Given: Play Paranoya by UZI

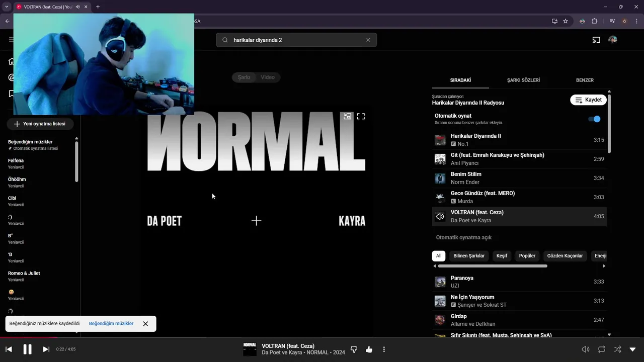Looking at the screenshot, I should 519,282.
